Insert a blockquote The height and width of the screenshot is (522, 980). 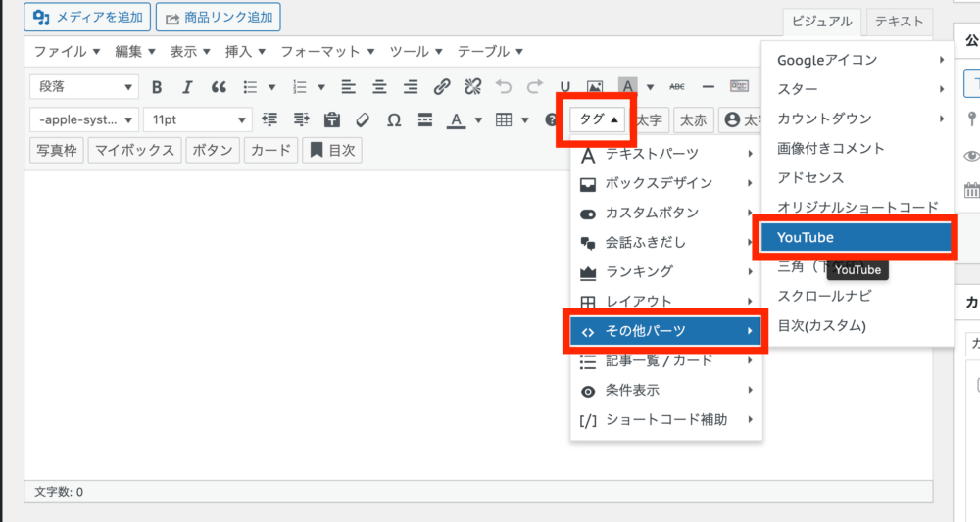tap(219, 87)
